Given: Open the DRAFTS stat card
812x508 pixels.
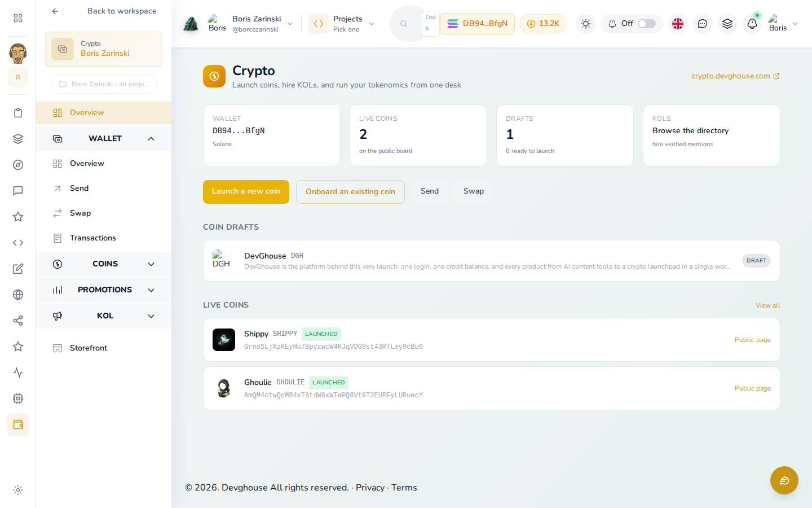Looking at the screenshot, I should (565, 135).
